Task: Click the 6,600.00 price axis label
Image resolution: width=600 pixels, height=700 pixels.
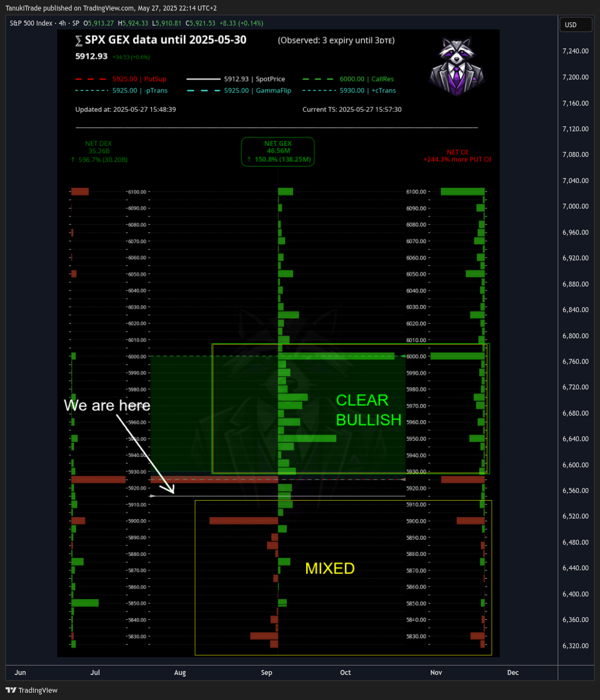Action: tap(576, 465)
